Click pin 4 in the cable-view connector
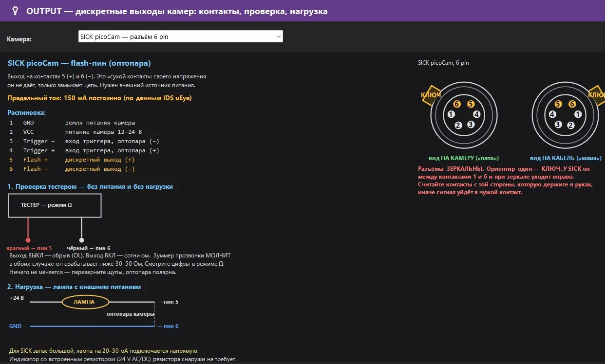Screen dimensions: 605x364 [x=552, y=114]
